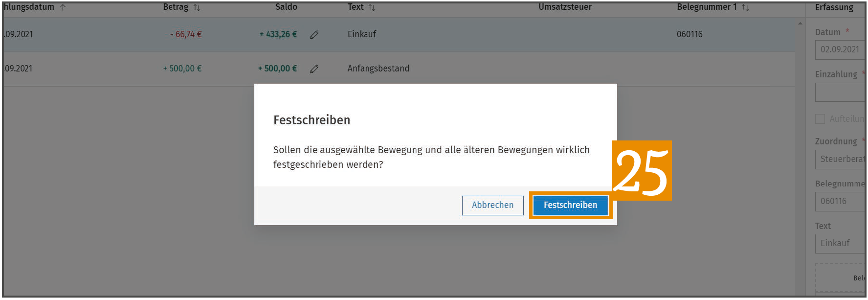Sort by Betrag column arrows

(x=197, y=7)
